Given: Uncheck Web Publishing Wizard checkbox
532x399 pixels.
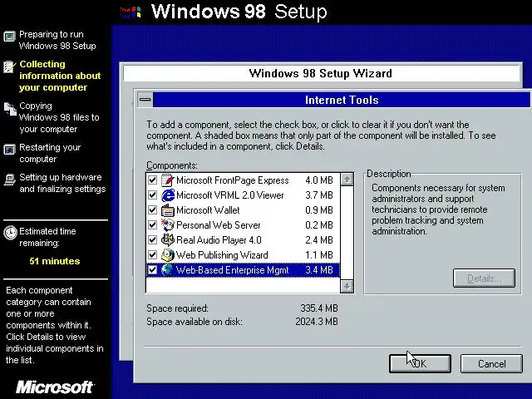Looking at the screenshot, I should coord(152,255).
